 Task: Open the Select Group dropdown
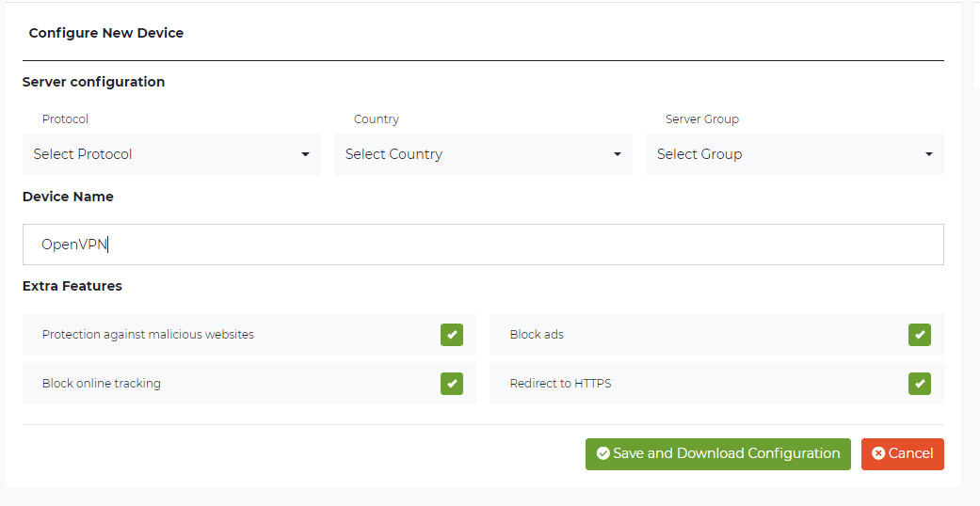click(795, 154)
